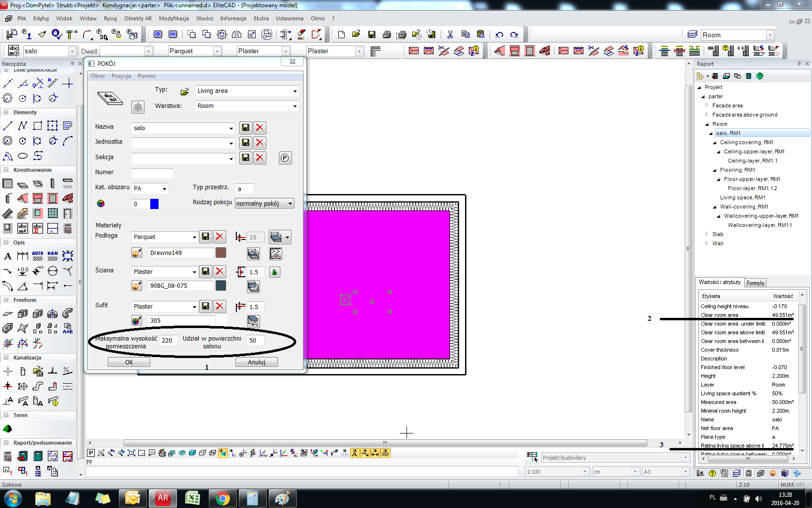The width and height of the screenshot is (812, 508).
Task: Click the brown Drewno149 color swatch
Action: tap(221, 253)
